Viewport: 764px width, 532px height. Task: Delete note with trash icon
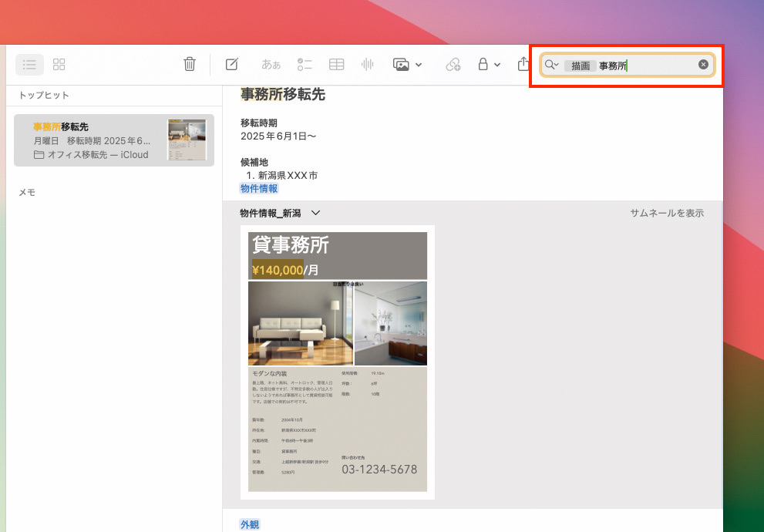click(x=190, y=64)
